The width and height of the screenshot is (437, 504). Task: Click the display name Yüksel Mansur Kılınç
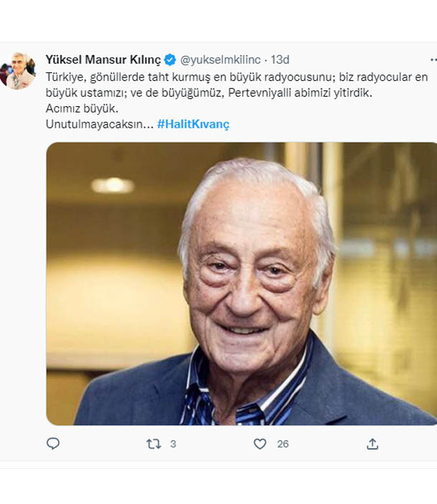pos(103,60)
